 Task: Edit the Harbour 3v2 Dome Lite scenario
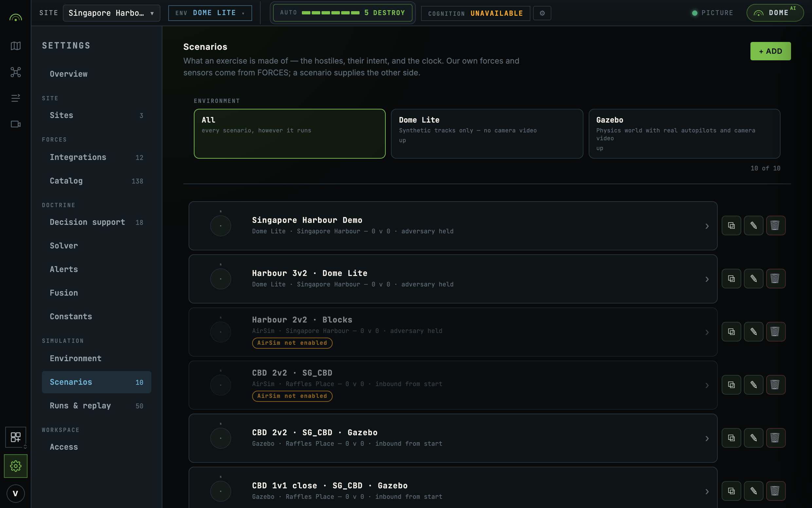754,279
